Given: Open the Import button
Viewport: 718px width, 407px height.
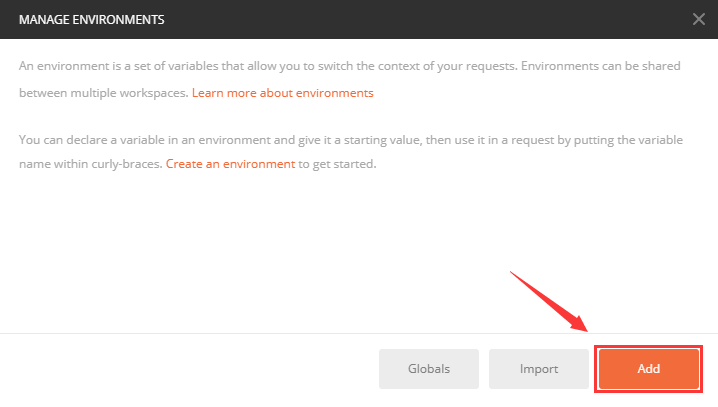Looking at the screenshot, I should click(x=538, y=369).
